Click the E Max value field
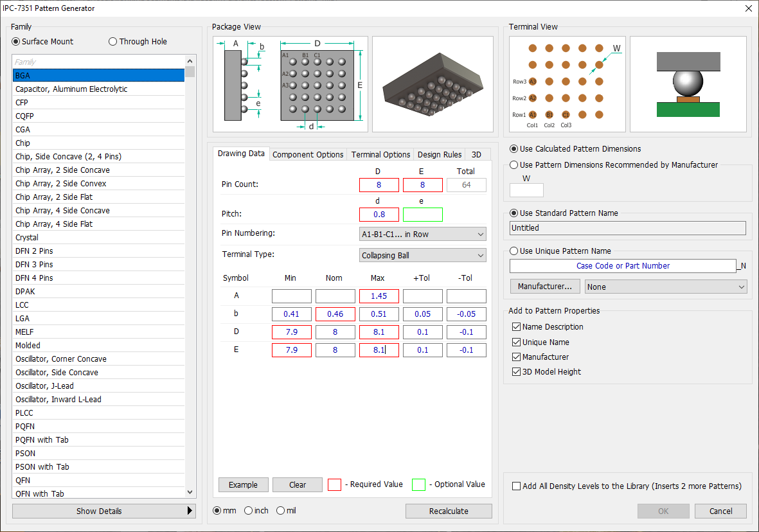 pos(379,350)
